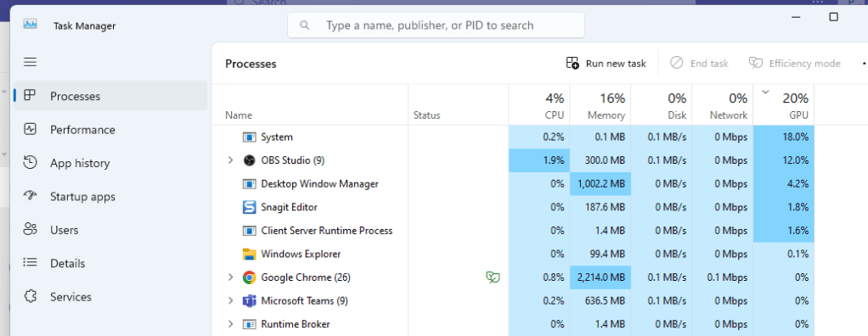Expand the OBS Studio process group
This screenshot has height=336, width=868.
231,160
